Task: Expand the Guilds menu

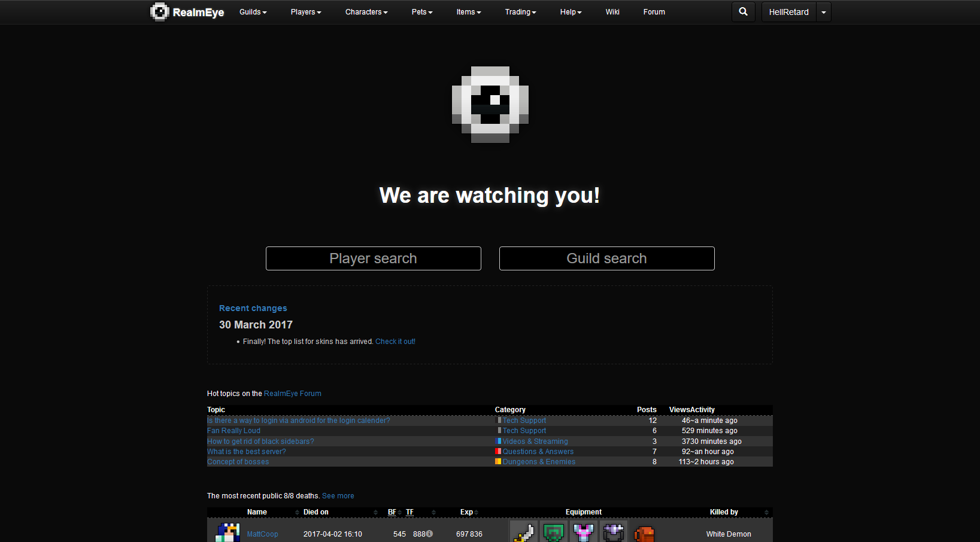Action: 253,12
